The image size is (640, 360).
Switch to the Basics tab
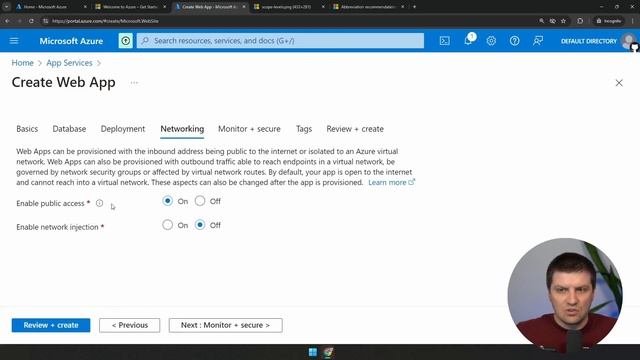27,129
